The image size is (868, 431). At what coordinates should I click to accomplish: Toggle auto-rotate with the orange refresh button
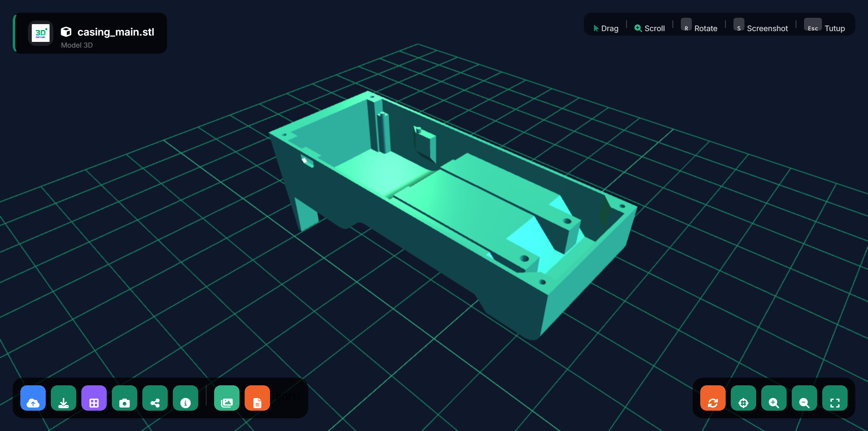(713, 398)
